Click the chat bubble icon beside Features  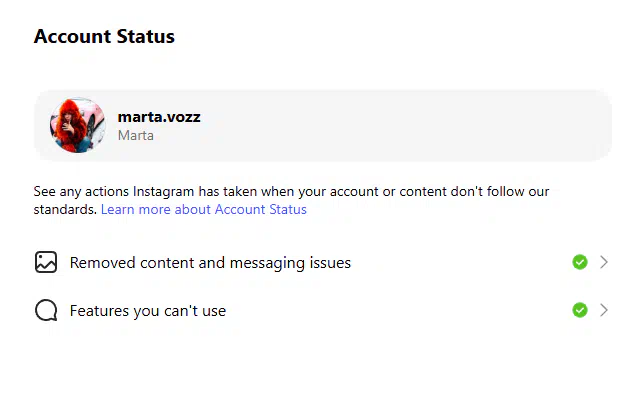pyautogui.click(x=46, y=310)
